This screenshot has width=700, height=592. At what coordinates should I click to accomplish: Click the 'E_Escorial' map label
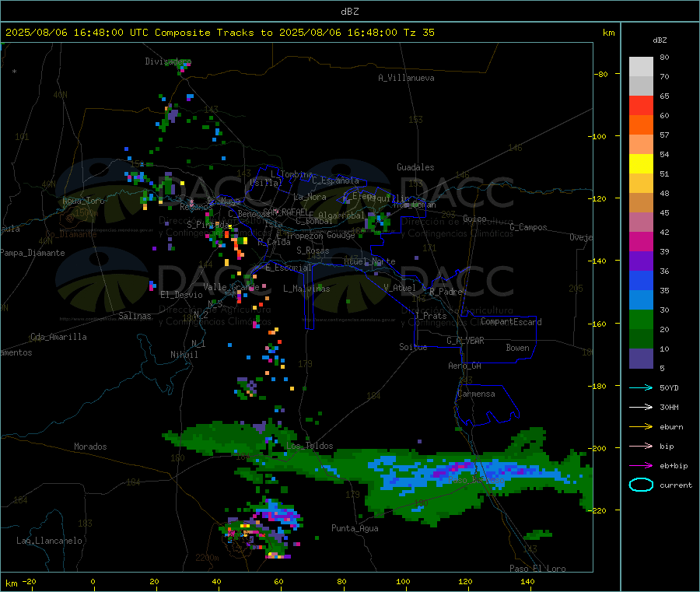point(289,268)
